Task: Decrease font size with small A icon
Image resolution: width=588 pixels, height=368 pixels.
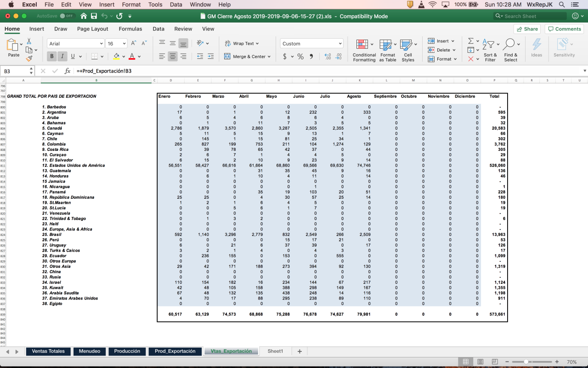Action: tap(144, 43)
